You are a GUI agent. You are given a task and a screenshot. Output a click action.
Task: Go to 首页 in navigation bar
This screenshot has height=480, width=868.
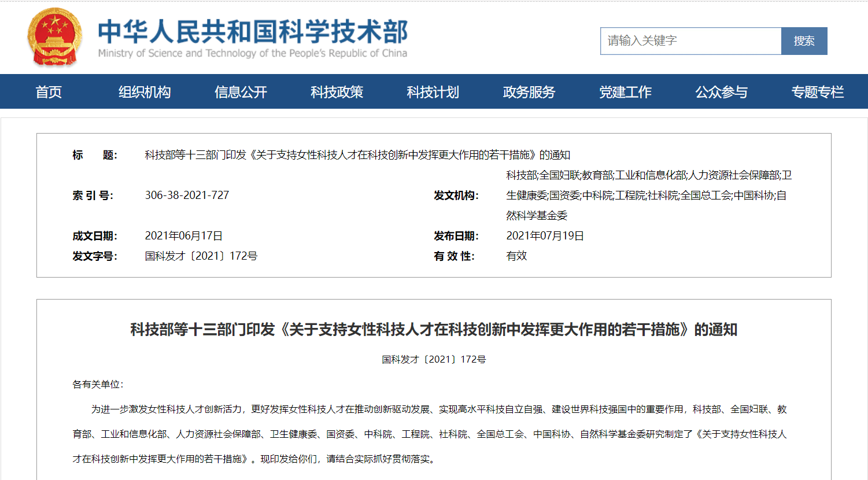49,92
